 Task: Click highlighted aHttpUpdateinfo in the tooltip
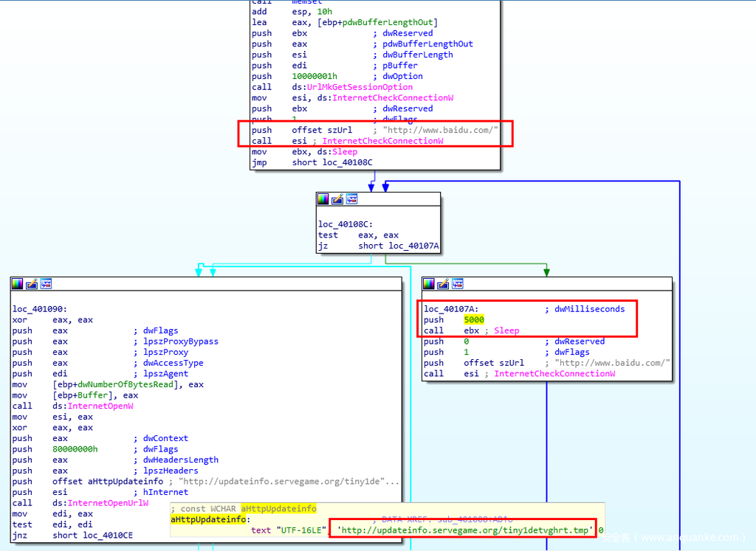click(x=278, y=509)
